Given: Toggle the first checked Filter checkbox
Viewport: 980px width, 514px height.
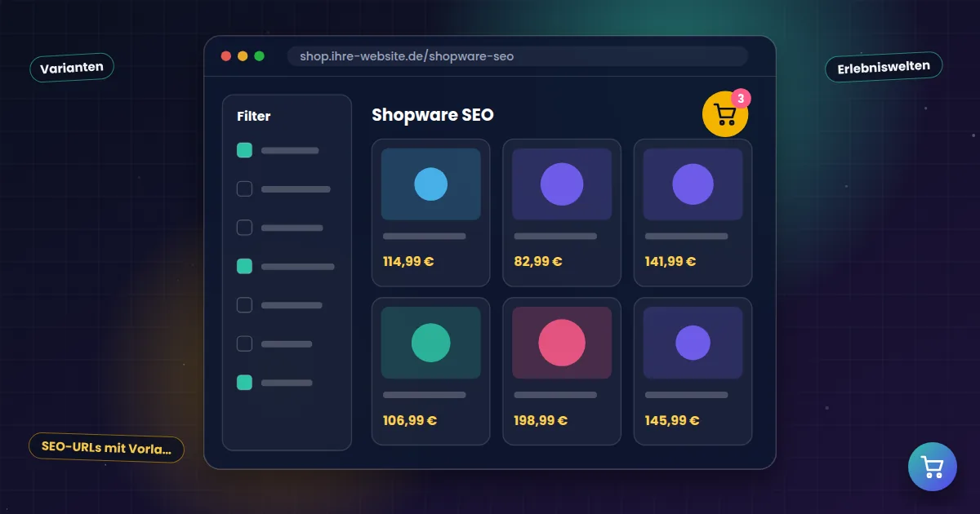Looking at the screenshot, I should (244, 150).
